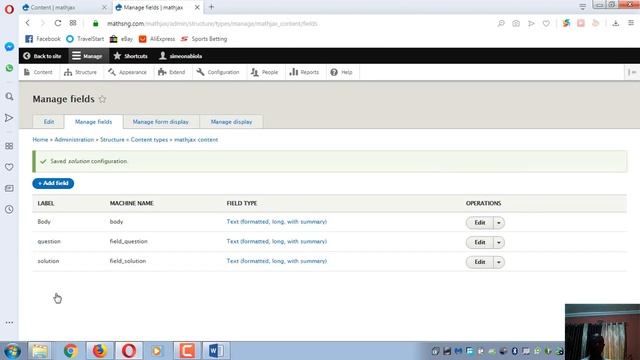Image resolution: width=640 pixels, height=360 pixels.
Task: Open People admin menu
Action: click(264, 72)
